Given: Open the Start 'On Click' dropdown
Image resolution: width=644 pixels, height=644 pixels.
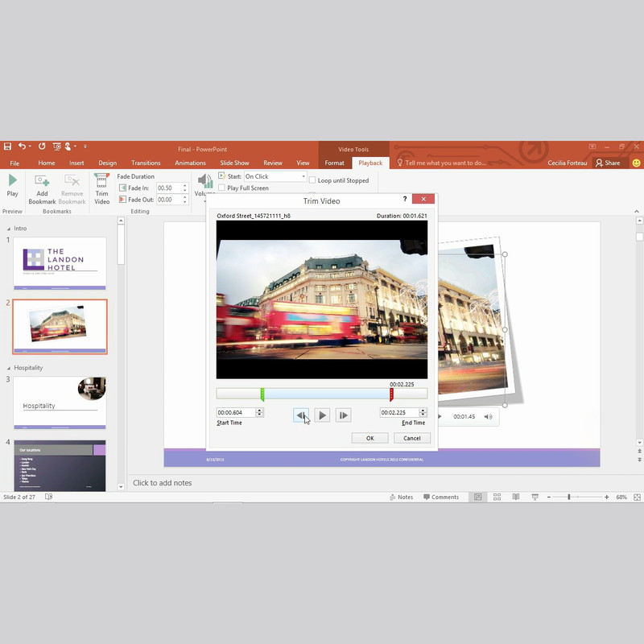Looking at the screenshot, I should pos(303,176).
